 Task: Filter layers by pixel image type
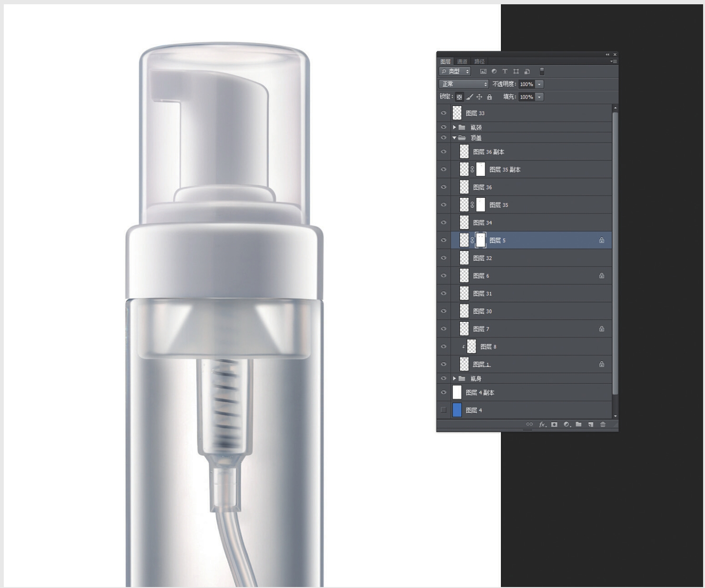[483, 71]
